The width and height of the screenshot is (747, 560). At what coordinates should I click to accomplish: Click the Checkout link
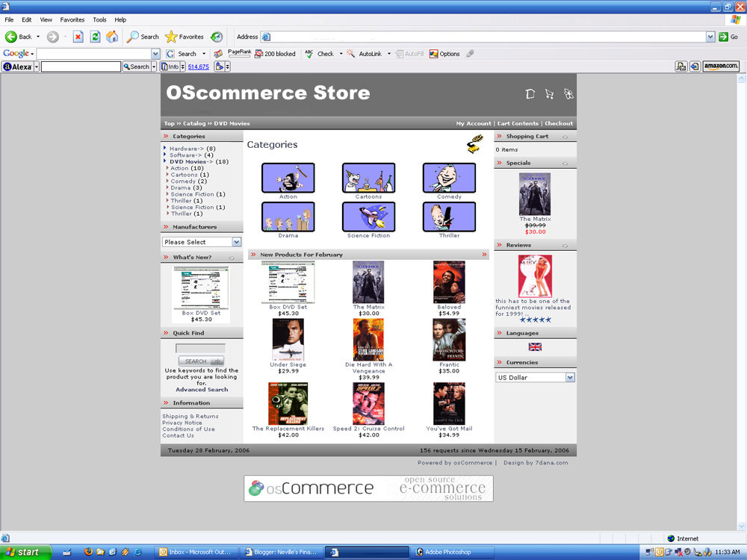pos(559,123)
